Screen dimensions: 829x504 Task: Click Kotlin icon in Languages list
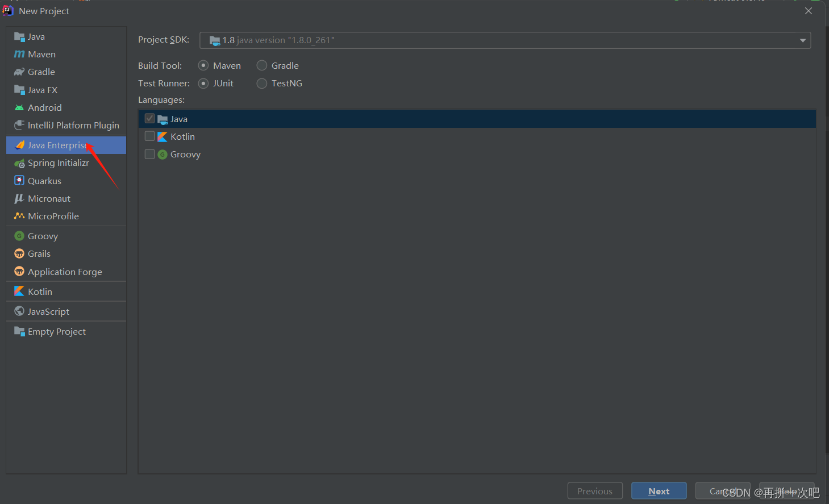(x=163, y=136)
